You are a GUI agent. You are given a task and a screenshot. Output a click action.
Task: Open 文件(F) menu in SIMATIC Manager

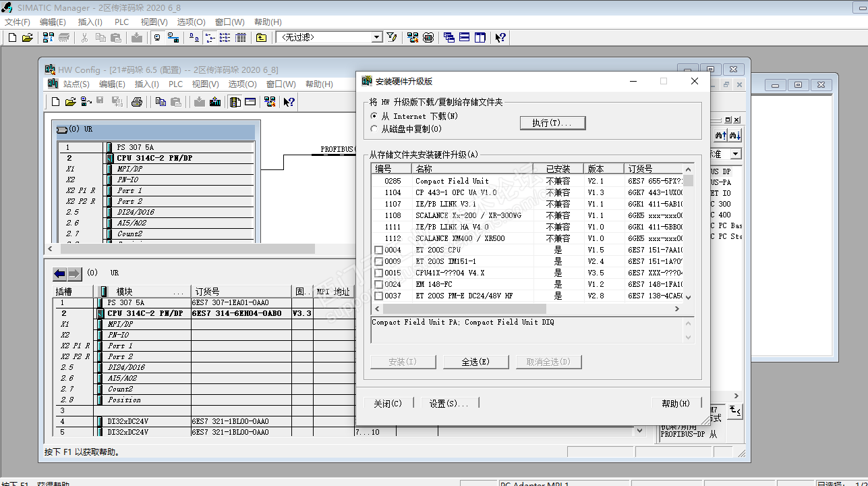coord(18,22)
